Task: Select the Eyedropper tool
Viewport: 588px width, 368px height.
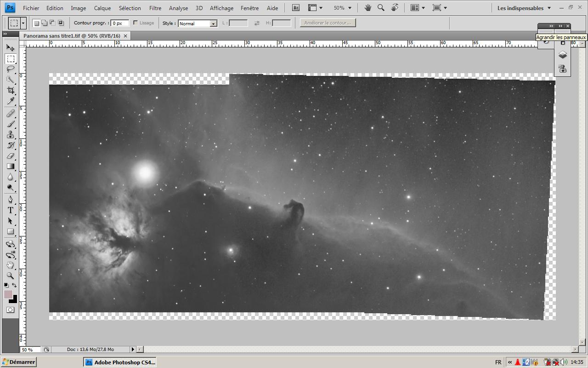Action: click(x=10, y=101)
